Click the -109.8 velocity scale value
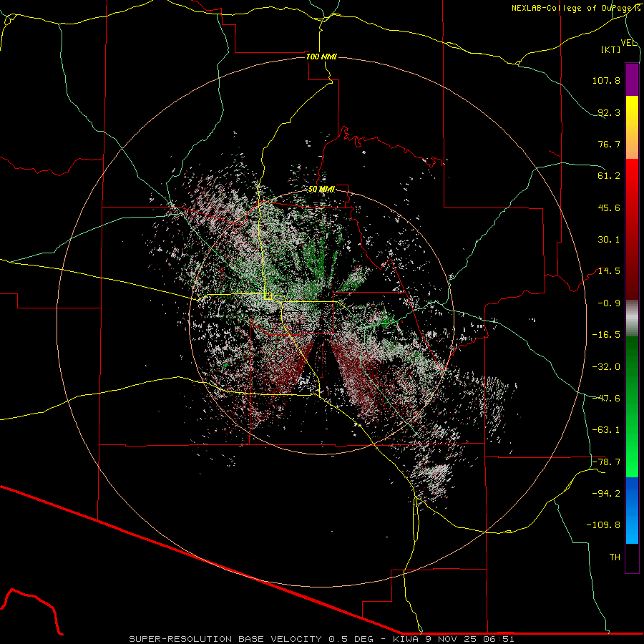Viewport: 644px width, 644px height. pyautogui.click(x=603, y=525)
